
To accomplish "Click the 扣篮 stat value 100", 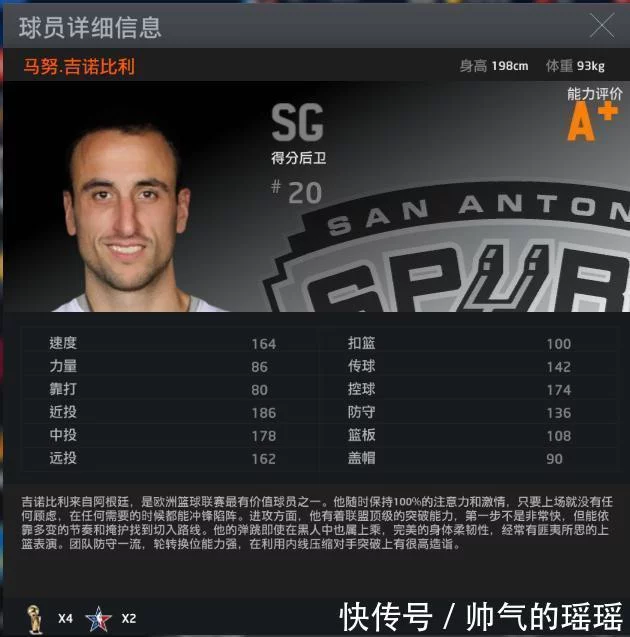I will (x=559, y=344).
